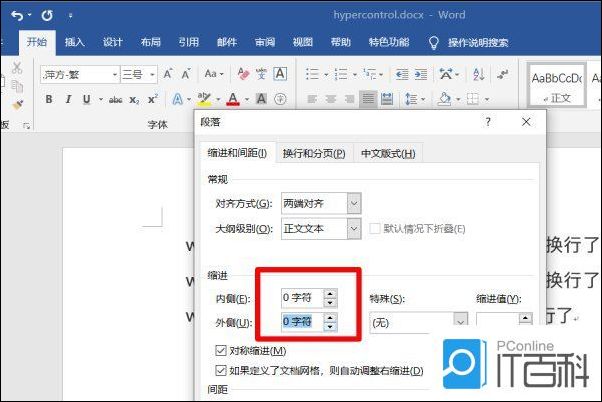Toggle Italic formatting
Viewport: 602px width, 402px height.
68,99
